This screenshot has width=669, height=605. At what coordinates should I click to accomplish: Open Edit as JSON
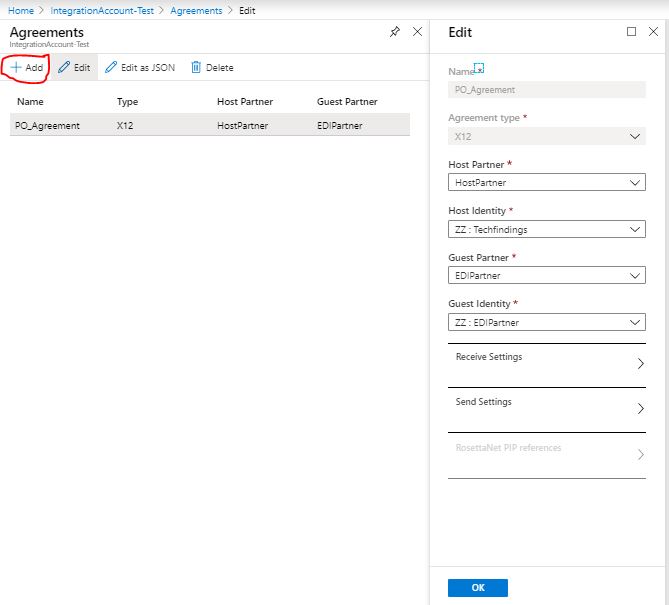[140, 67]
